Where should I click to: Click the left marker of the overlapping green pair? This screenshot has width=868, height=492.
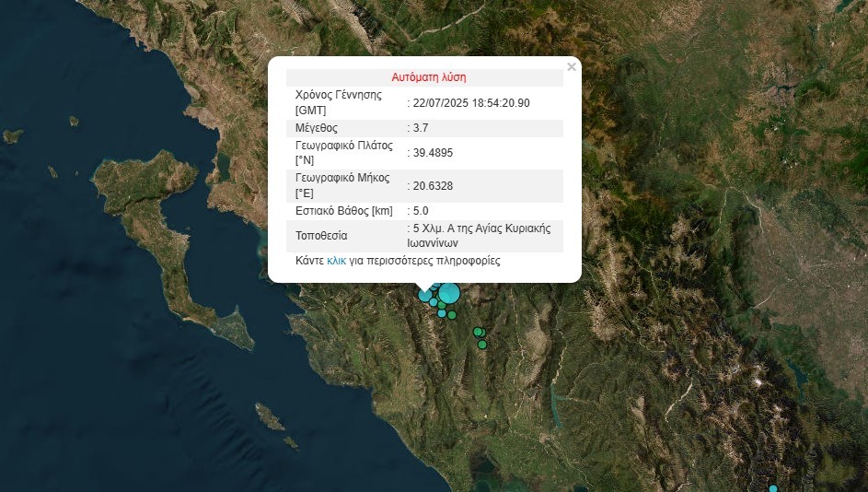477,332
